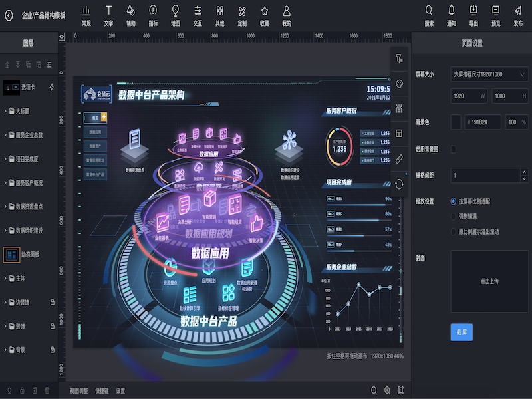
Task: Click the 文字 (text) tool icon
Action: (108, 11)
